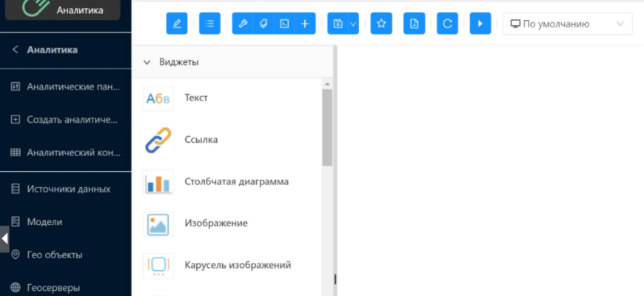Choose the 'Карусель изображений' widget
Screen dimensions: 644x296
(237, 265)
